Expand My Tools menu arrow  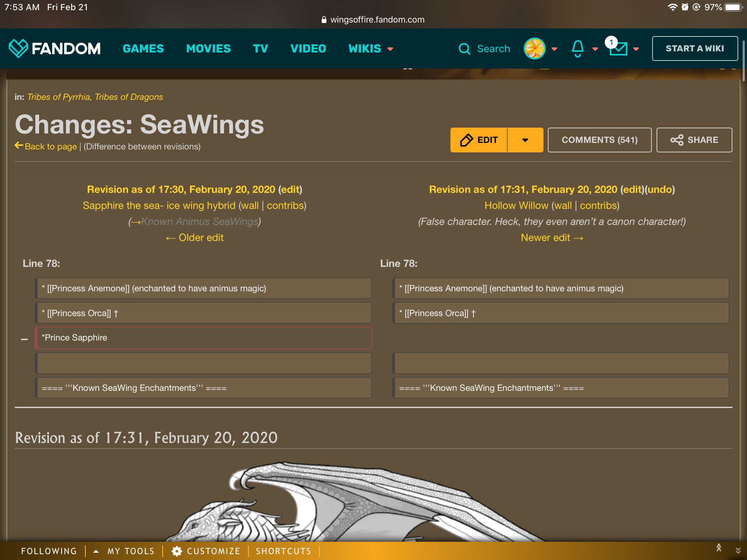[96, 551]
